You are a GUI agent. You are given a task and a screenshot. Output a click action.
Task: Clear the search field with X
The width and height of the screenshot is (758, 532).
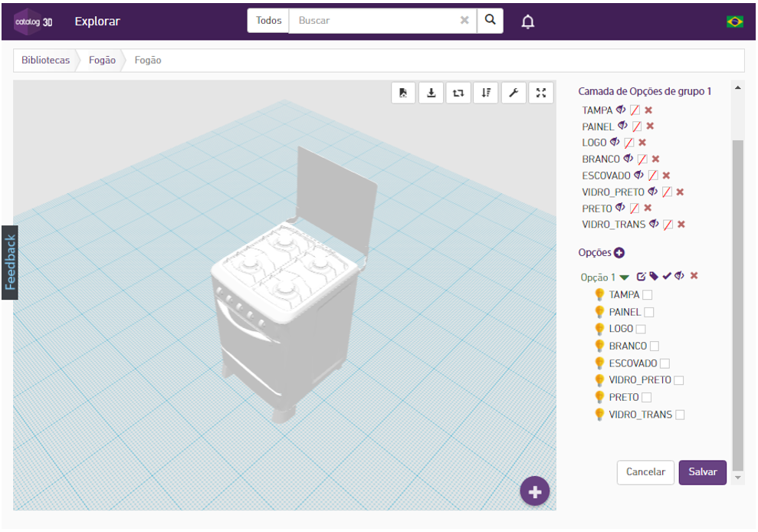point(464,20)
